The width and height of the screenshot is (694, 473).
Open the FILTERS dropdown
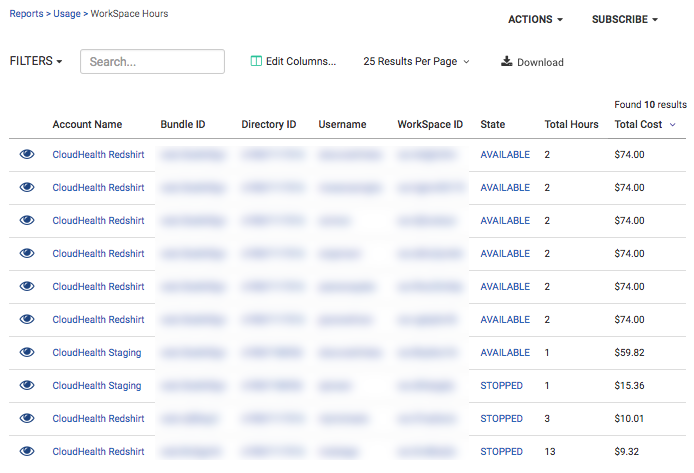pos(35,61)
